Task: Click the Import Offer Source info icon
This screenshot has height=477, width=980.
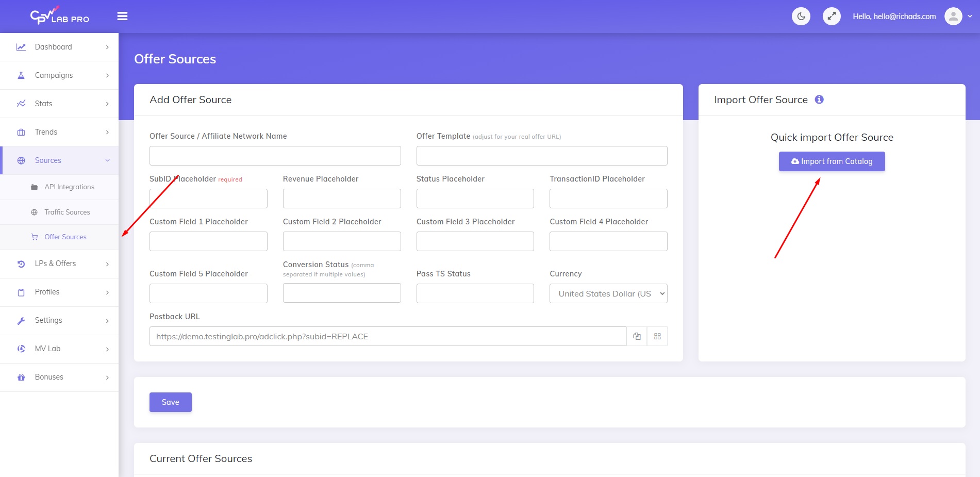Action: pos(819,100)
